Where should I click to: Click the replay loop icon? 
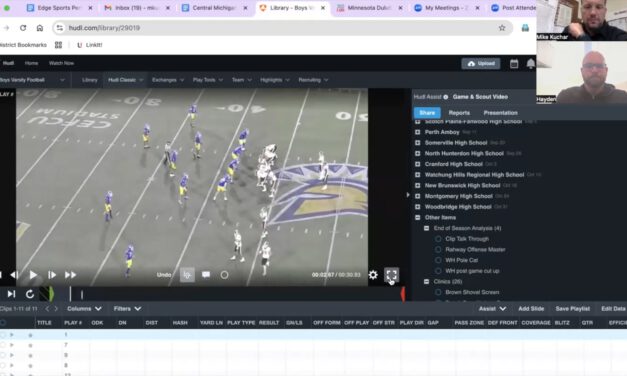(30, 294)
